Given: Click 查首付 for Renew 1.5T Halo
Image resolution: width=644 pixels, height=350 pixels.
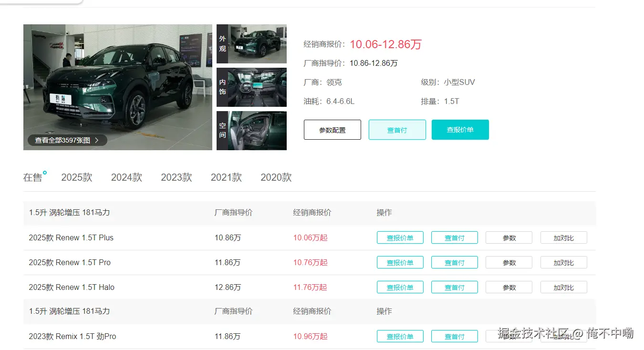Looking at the screenshot, I should [454, 288].
